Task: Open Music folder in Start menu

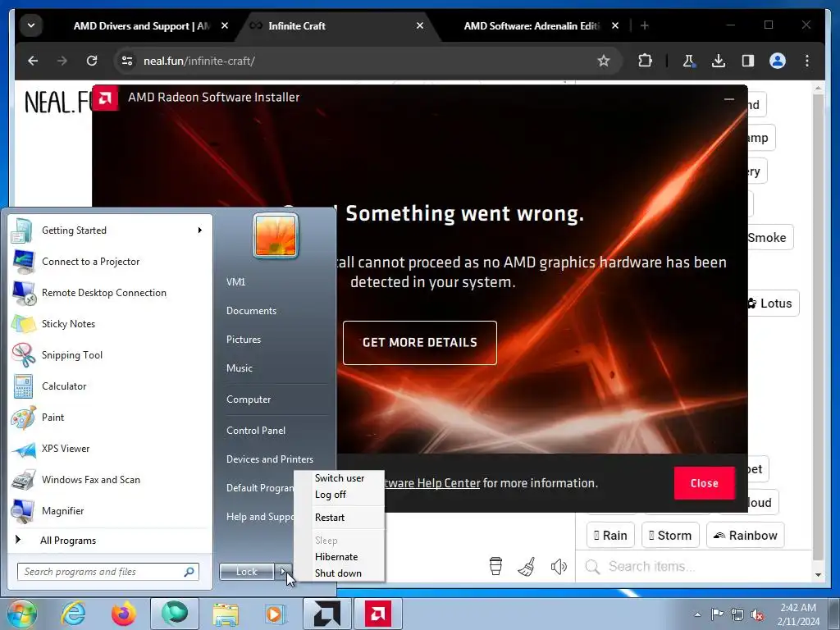Action: tap(240, 368)
